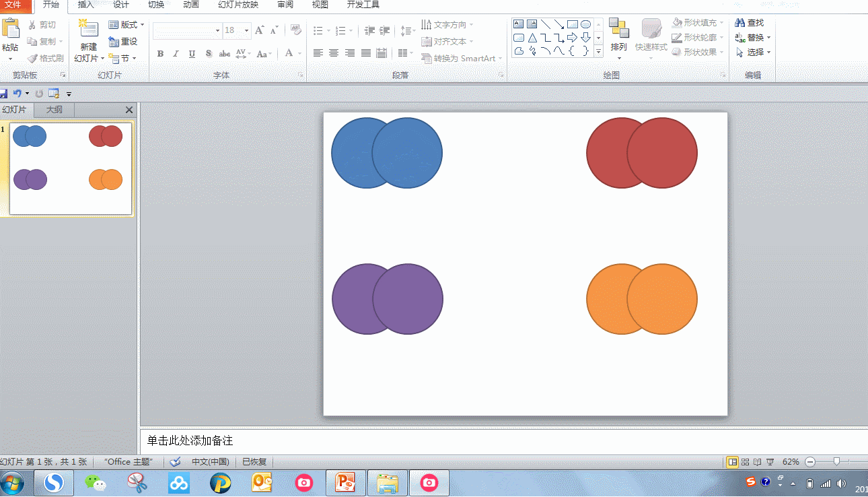Click the Paste (粘贴) clipboard icon
The height and width of the screenshot is (497, 868).
(x=10, y=30)
